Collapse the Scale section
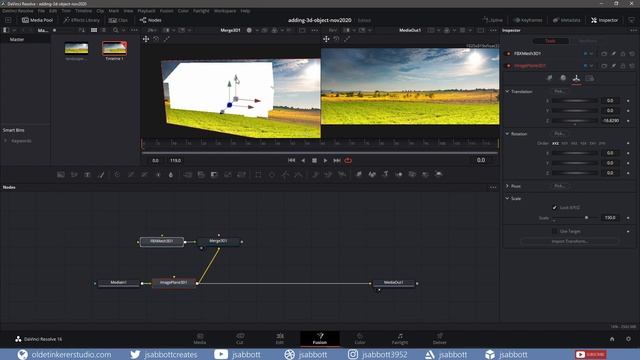Viewport: 640px width, 360px height. pos(507,198)
